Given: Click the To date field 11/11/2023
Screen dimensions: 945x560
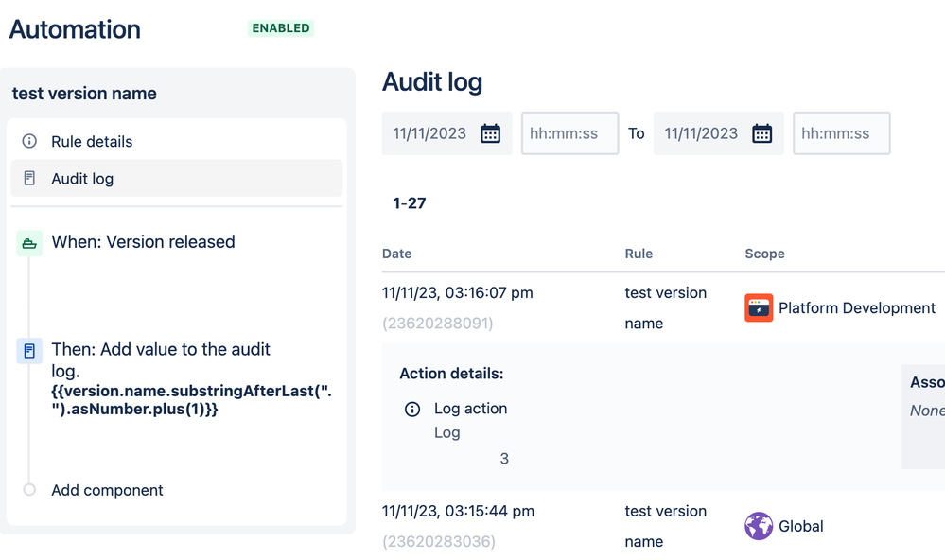Looking at the screenshot, I should tap(718, 133).
